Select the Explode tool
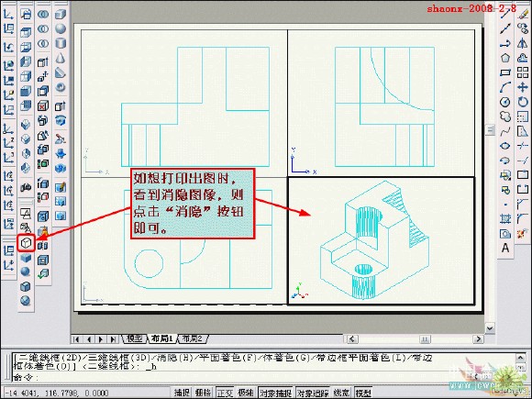532x399 pixels. coord(523,233)
